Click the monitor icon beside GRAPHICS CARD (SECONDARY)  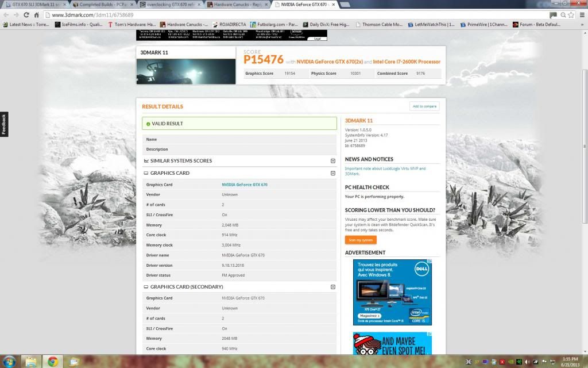pos(146,287)
